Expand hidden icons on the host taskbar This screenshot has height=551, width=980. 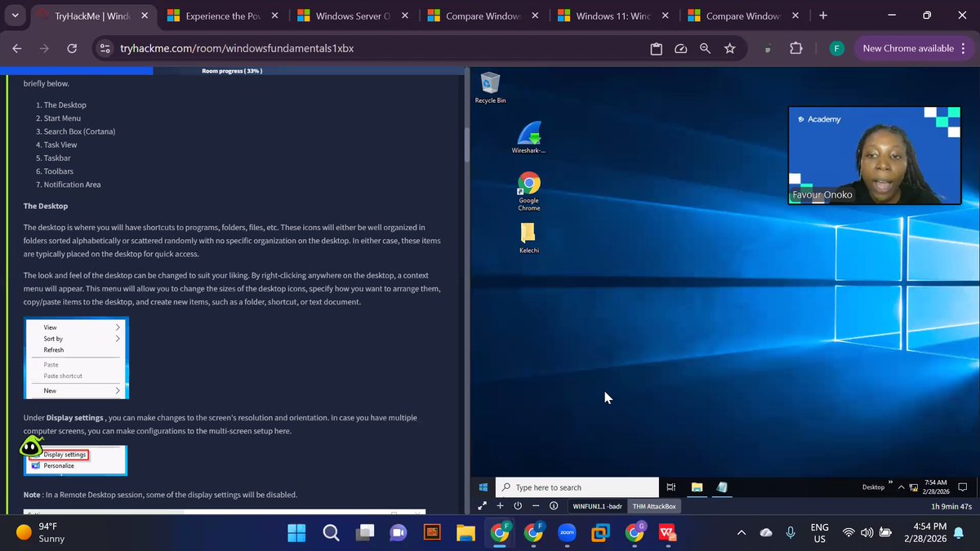(741, 532)
